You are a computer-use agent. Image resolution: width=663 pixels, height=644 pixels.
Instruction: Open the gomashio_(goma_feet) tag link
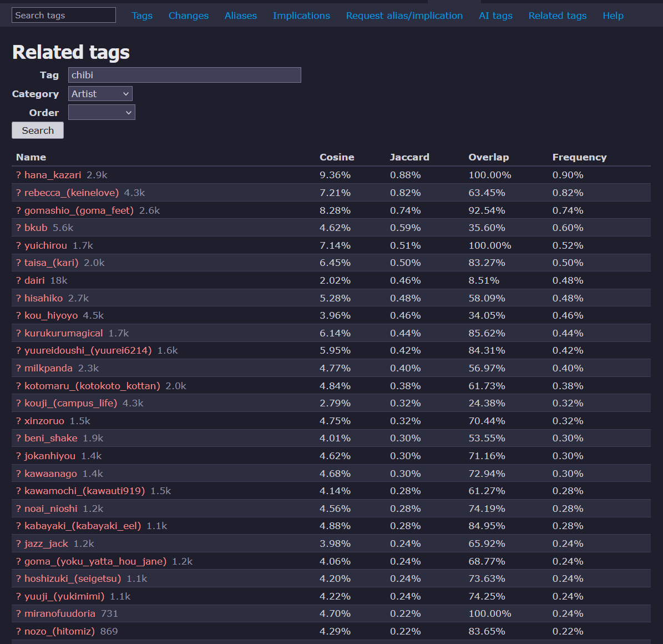point(79,211)
